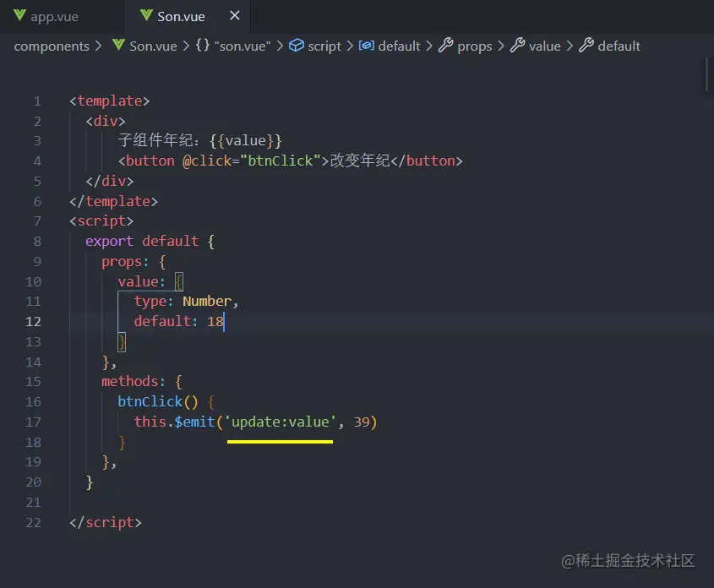Viewport: 714px width, 588px height.
Task: Click the {{value}} interpolation text
Action: (x=246, y=140)
